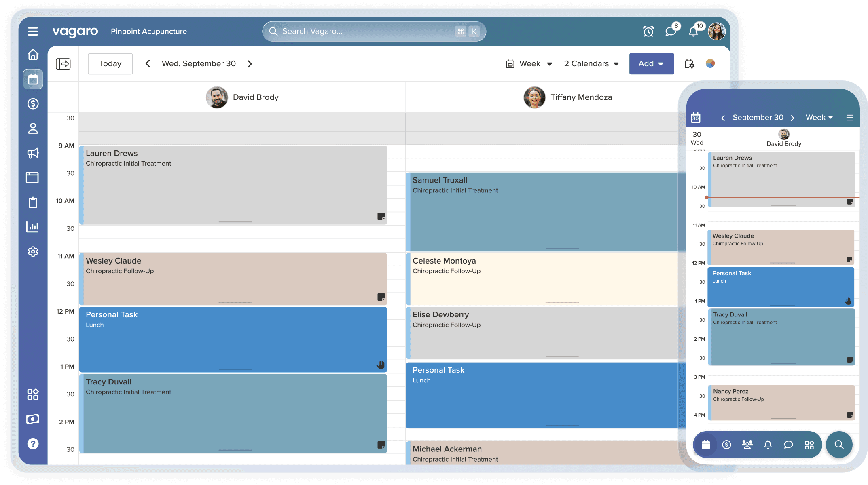Open the hamburger menu in top bar
Image resolution: width=868 pixels, height=485 pixels.
(x=33, y=31)
